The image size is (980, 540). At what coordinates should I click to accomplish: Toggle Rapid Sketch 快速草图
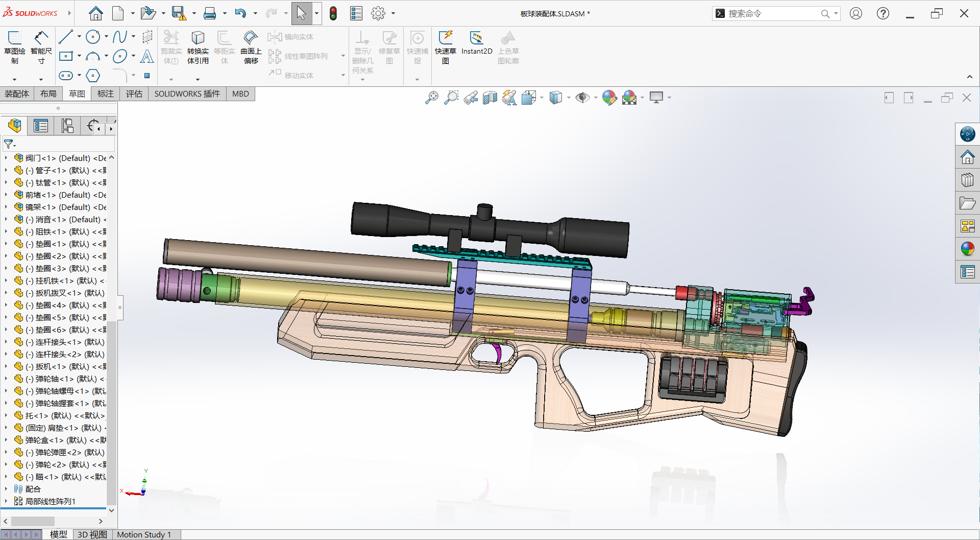click(x=446, y=48)
